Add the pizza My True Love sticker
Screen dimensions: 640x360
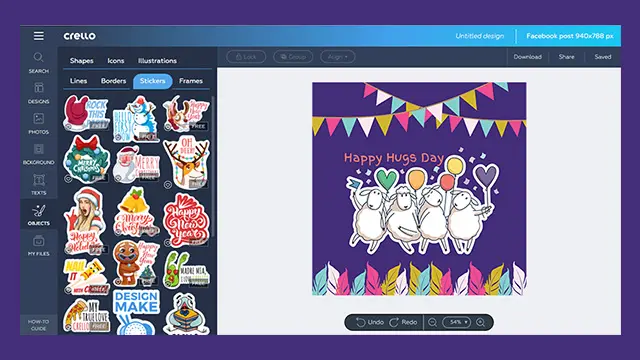click(x=87, y=315)
